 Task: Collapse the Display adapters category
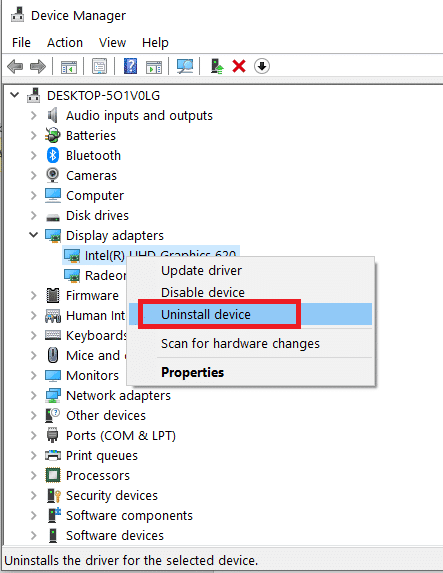[x=34, y=235]
